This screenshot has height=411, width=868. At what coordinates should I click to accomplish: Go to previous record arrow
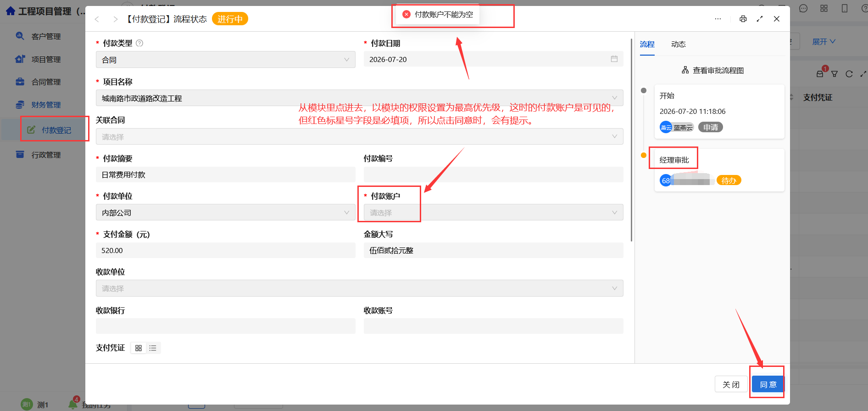point(97,19)
